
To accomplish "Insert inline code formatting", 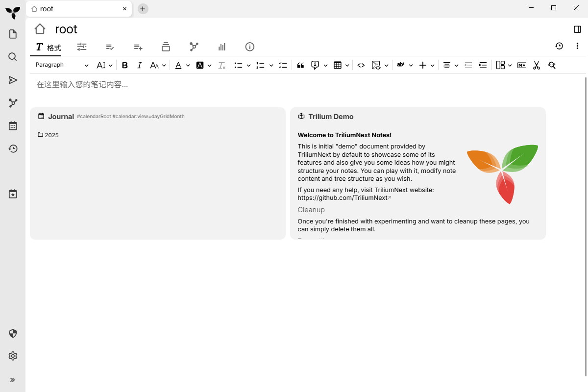I will [361, 65].
